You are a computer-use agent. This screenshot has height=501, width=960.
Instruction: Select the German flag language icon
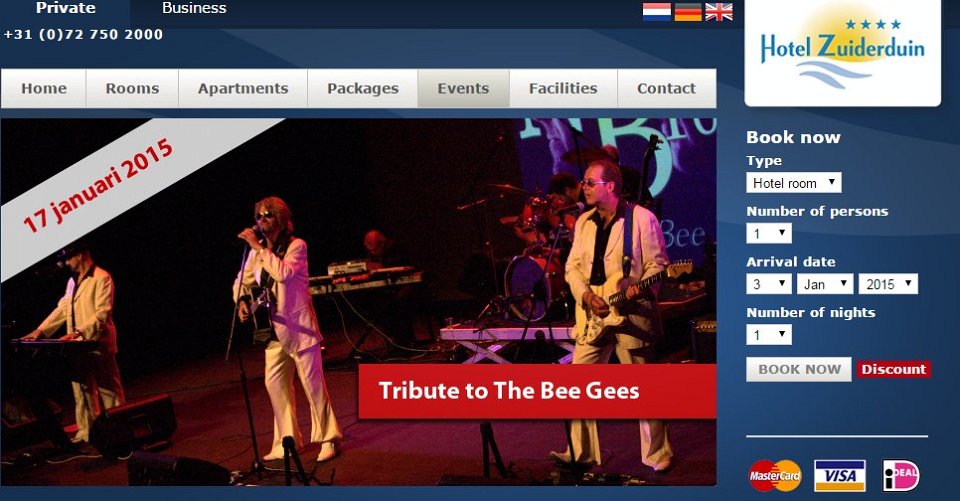pyautogui.click(x=688, y=12)
